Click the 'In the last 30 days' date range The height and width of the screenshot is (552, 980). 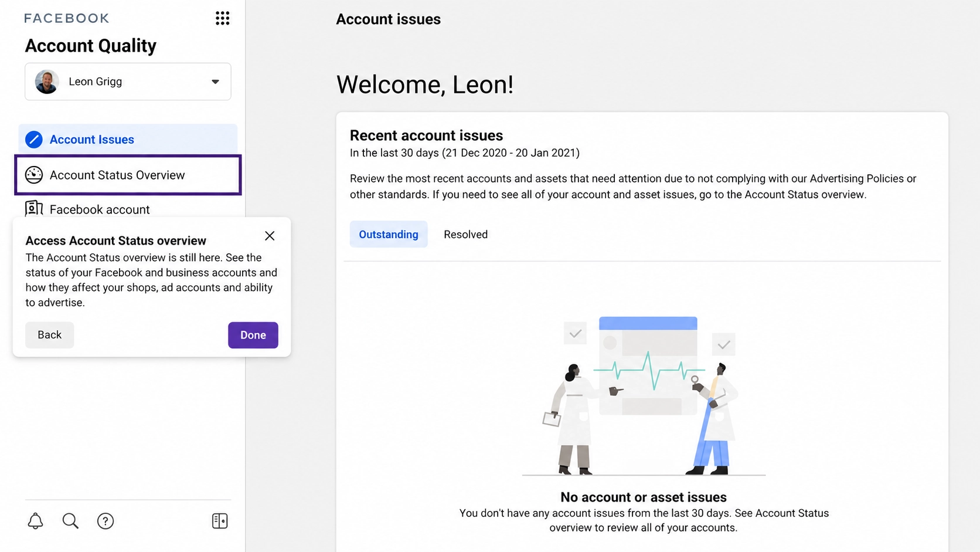coord(465,153)
